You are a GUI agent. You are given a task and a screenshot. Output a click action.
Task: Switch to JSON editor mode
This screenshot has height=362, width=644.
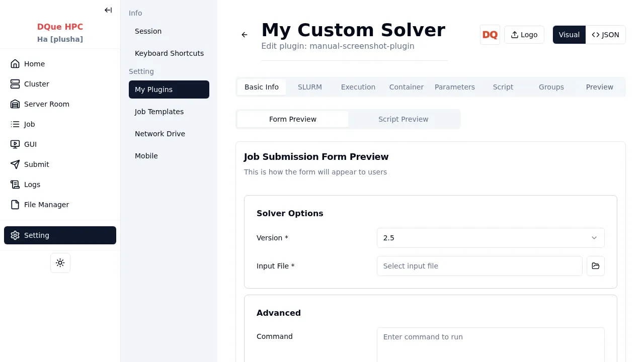click(605, 35)
